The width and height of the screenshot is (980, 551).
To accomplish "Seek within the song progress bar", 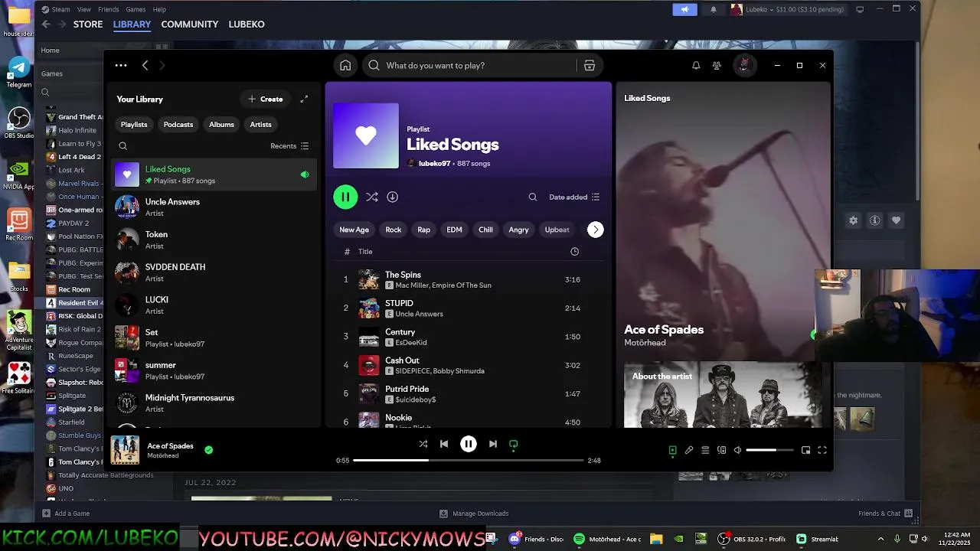I will (x=469, y=461).
